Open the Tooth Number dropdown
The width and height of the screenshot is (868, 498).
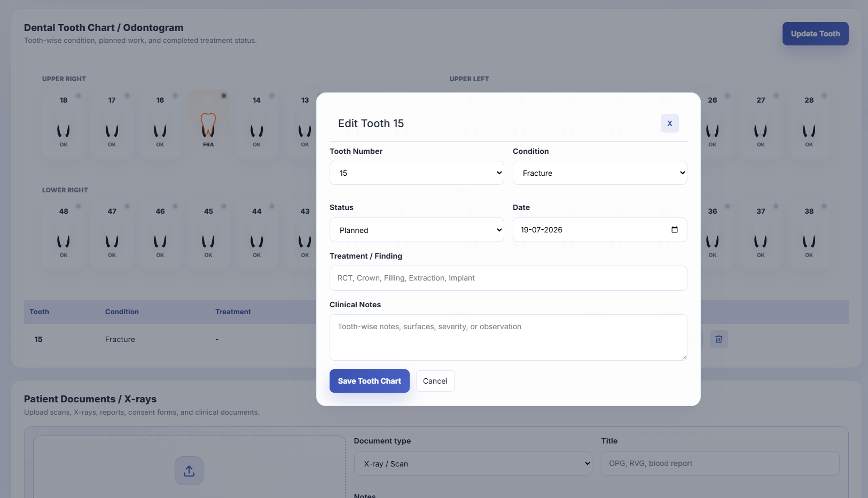417,173
